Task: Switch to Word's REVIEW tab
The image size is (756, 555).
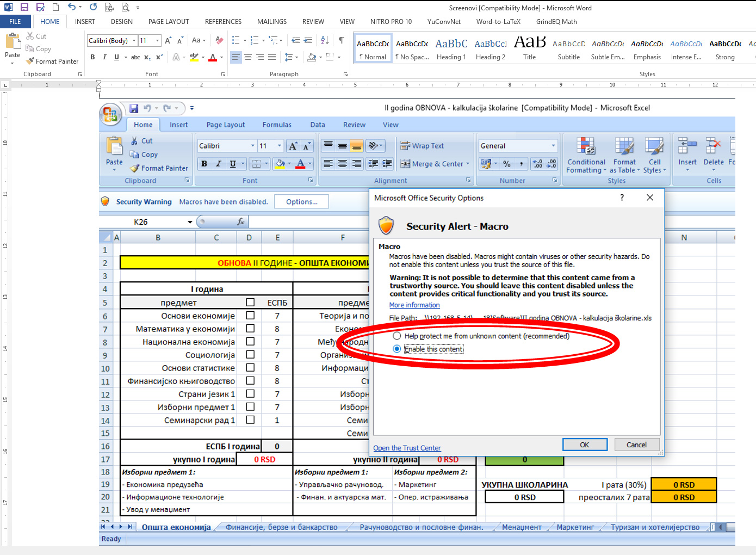Action: pyautogui.click(x=313, y=22)
